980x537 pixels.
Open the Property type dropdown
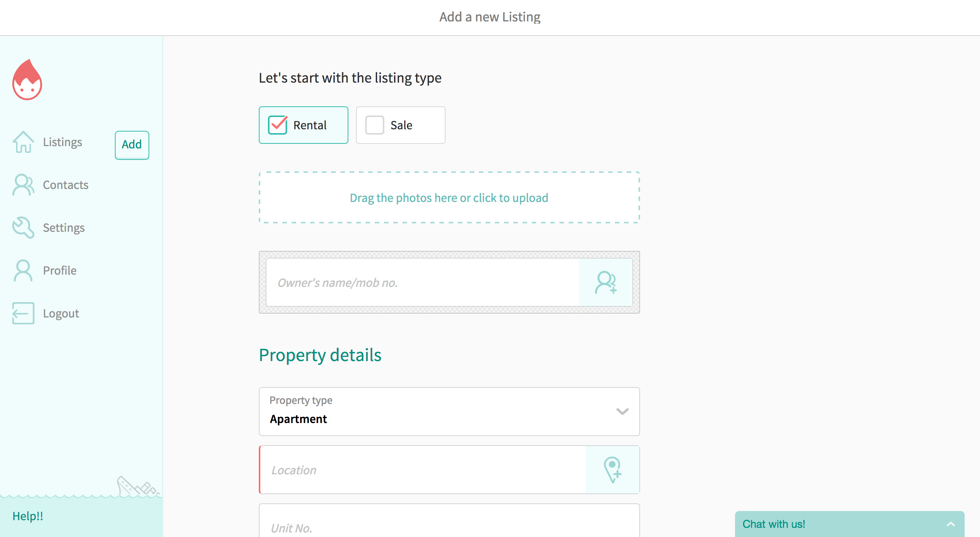[449, 412]
